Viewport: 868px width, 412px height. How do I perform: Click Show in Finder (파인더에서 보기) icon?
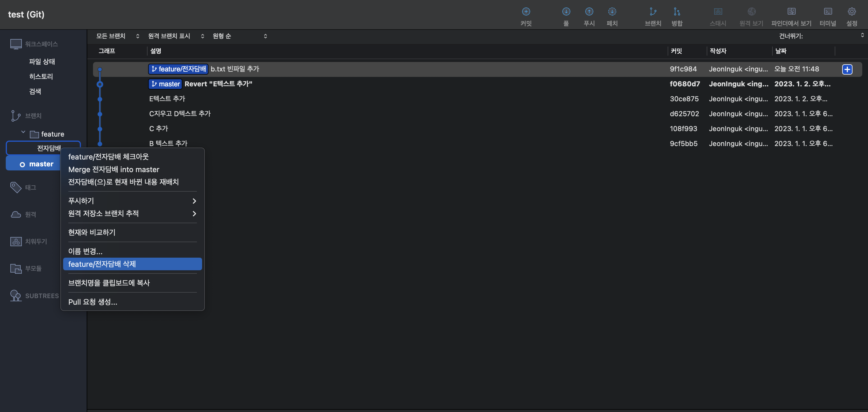point(791,12)
